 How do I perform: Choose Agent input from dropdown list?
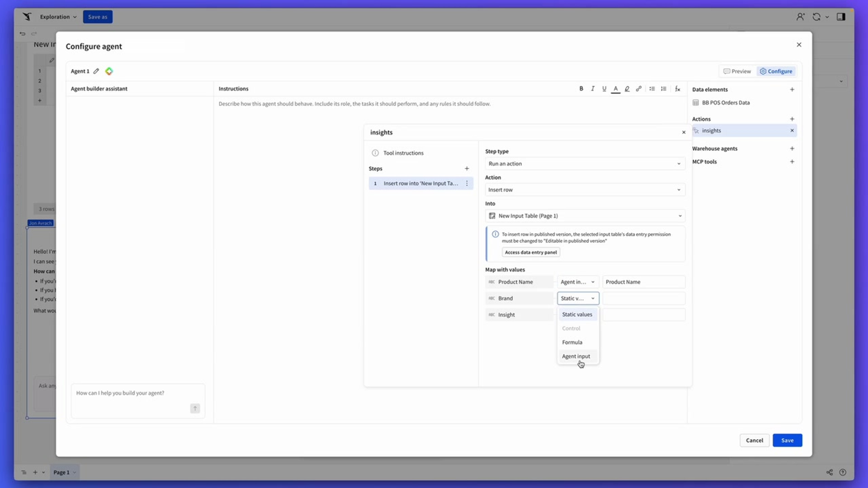pos(578,356)
